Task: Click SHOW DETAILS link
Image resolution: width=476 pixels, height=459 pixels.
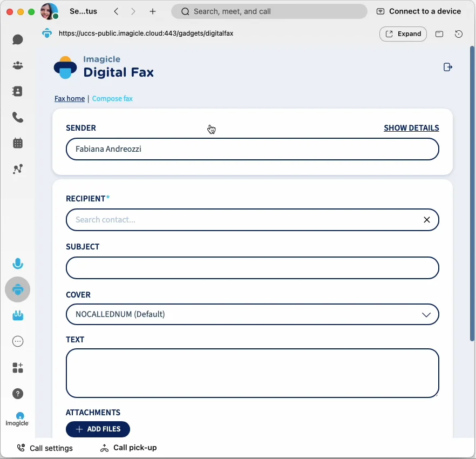Action: pos(411,128)
